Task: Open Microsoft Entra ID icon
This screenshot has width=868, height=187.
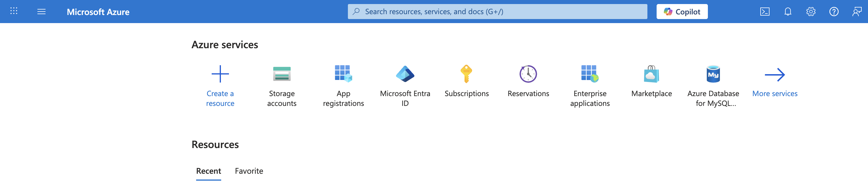Action: (x=405, y=74)
